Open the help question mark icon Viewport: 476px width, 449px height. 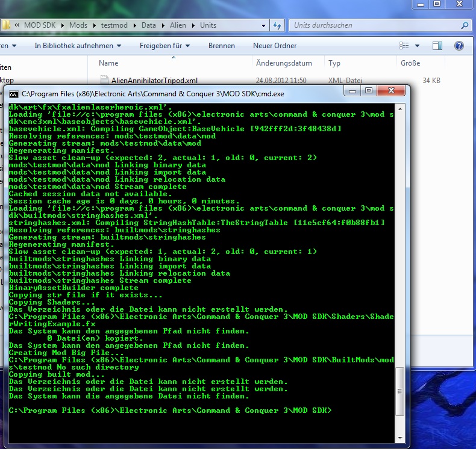[459, 46]
